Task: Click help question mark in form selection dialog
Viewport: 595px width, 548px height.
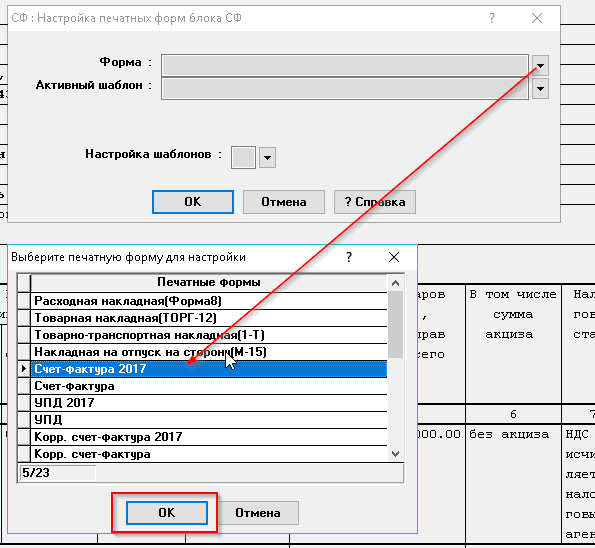Action: [349, 257]
